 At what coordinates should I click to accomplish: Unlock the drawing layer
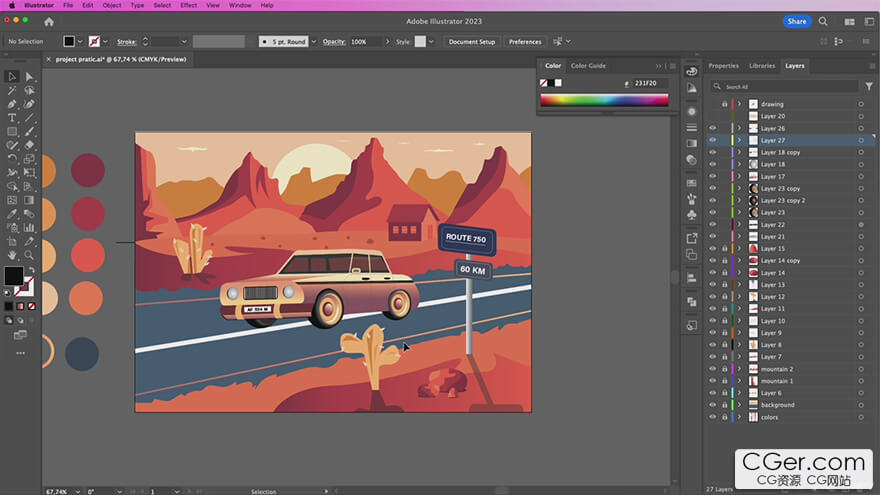click(x=725, y=104)
